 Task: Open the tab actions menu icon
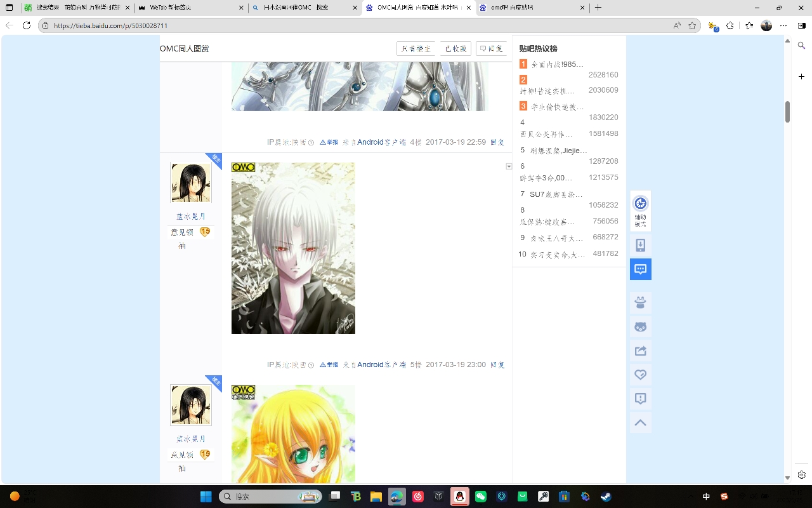[10, 8]
